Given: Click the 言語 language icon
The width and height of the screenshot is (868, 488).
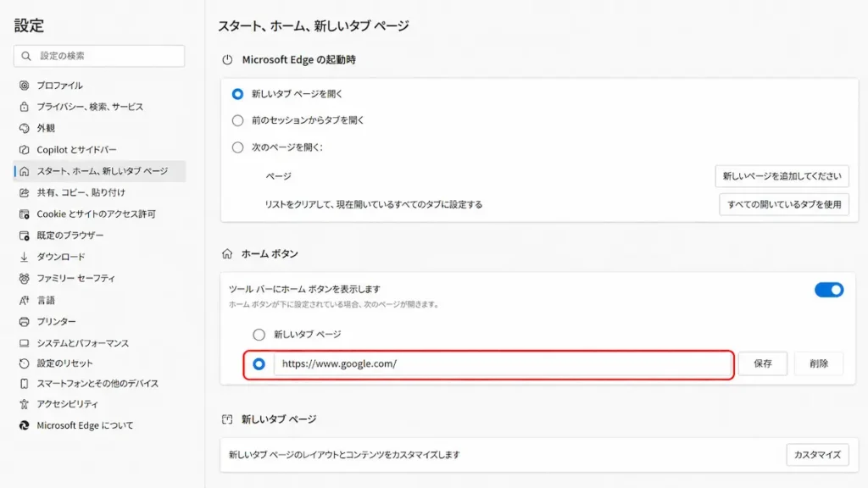Looking at the screenshot, I should (24, 301).
